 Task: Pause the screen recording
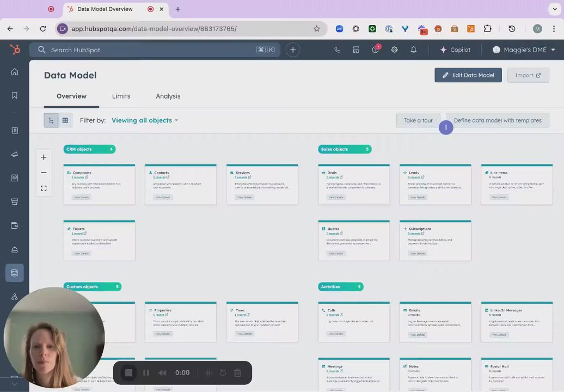coord(146,373)
